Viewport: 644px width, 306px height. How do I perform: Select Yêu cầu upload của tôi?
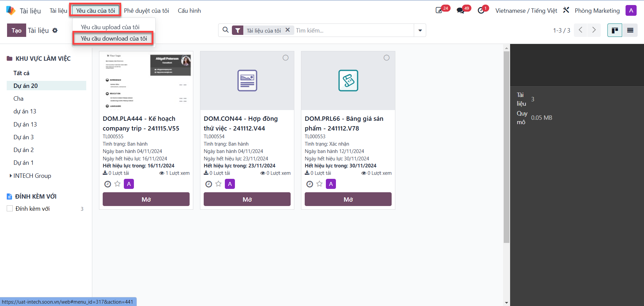click(x=110, y=27)
